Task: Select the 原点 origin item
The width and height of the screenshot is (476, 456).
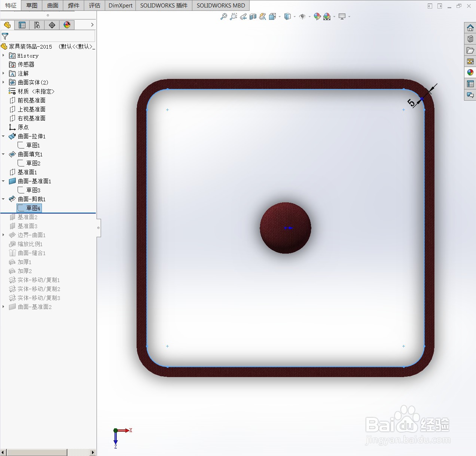Action: click(19, 127)
